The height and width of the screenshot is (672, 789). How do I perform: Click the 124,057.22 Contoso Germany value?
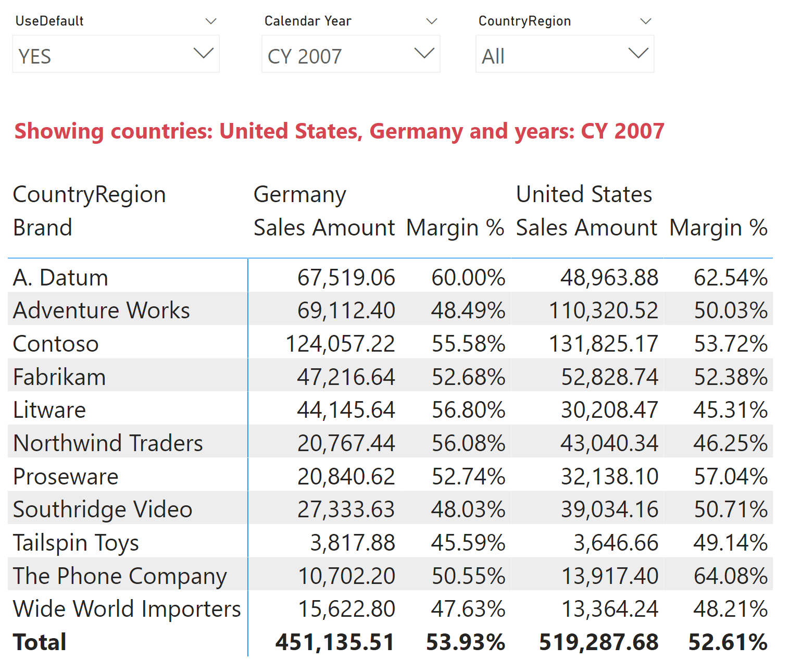[x=341, y=344]
